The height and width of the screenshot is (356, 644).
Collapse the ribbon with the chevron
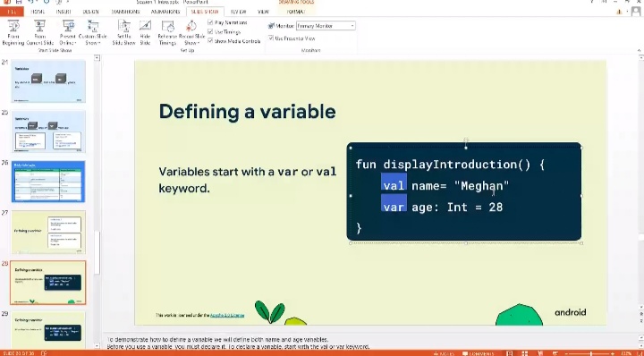639,50
